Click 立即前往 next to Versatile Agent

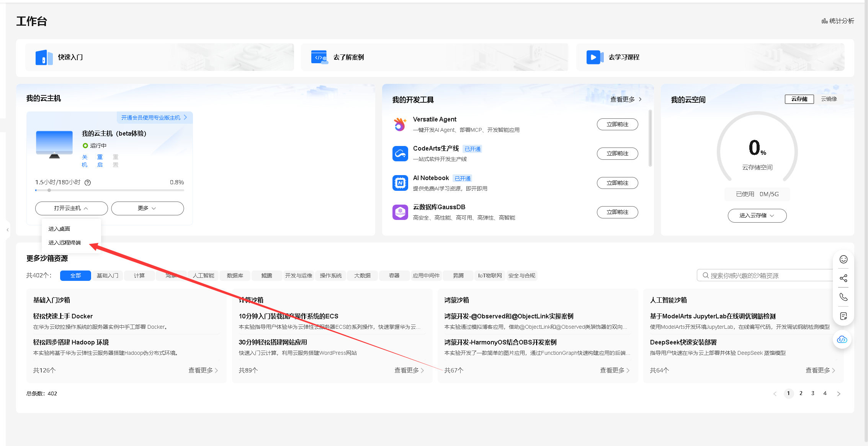click(x=617, y=124)
